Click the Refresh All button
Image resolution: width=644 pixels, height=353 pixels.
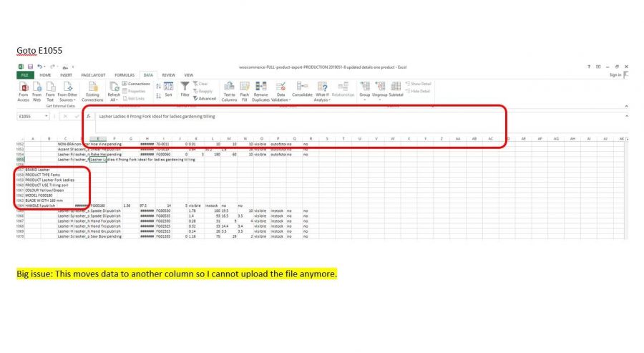point(114,91)
